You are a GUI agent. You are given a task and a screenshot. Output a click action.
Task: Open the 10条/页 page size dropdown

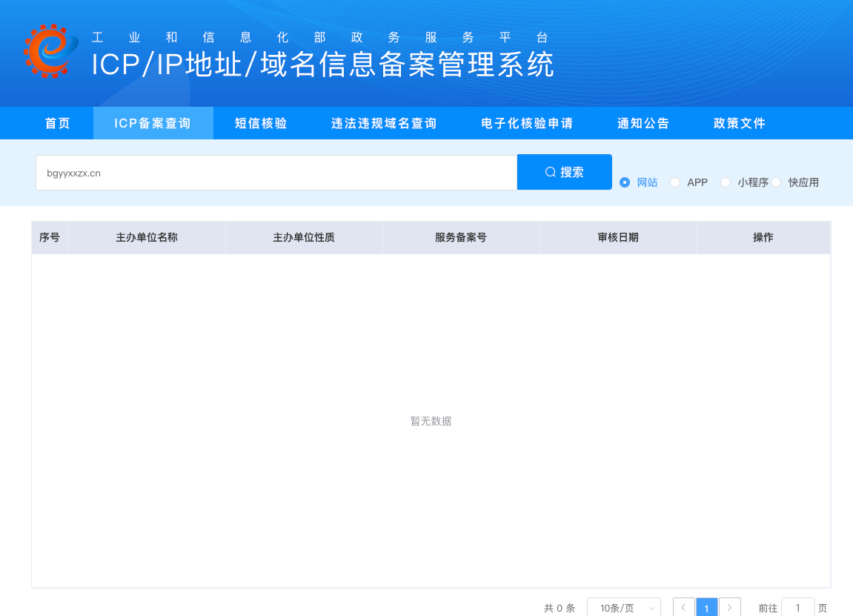(x=624, y=607)
